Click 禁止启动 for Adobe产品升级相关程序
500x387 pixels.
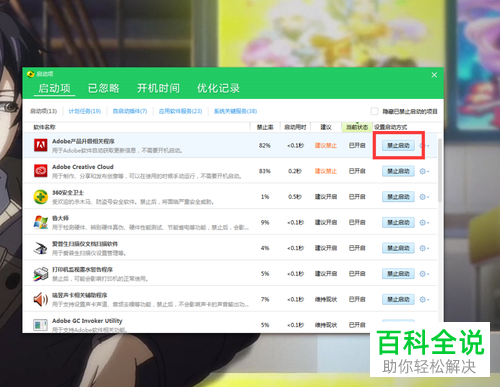tap(398, 146)
